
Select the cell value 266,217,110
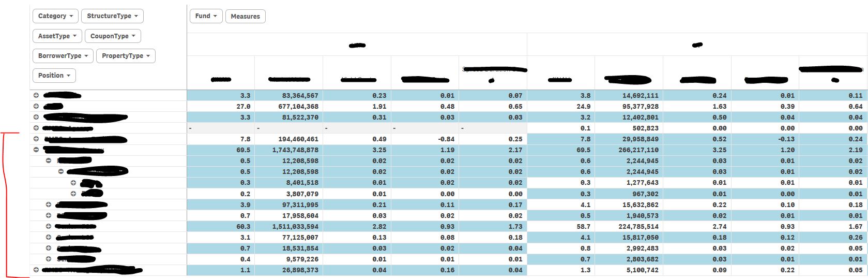629,150
